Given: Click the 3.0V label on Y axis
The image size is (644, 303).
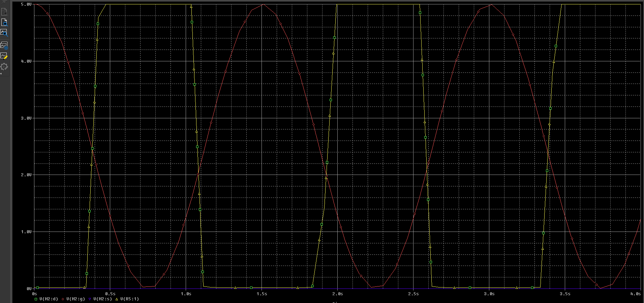Looking at the screenshot, I should [26, 118].
